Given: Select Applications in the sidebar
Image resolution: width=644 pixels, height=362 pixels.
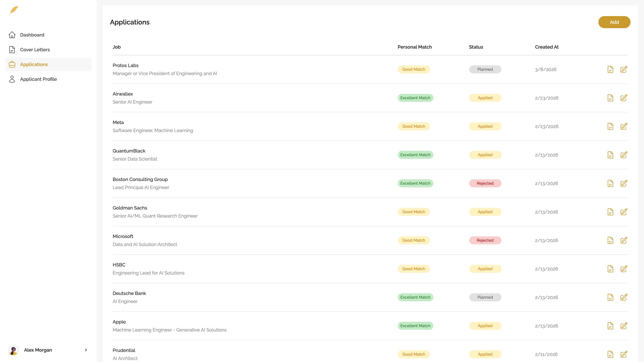Looking at the screenshot, I should click(48, 65).
